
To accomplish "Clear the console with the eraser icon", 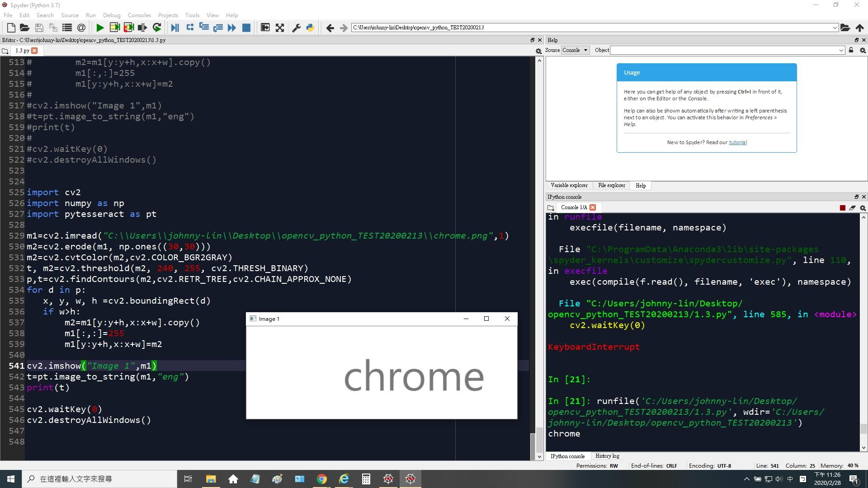I will pos(852,208).
